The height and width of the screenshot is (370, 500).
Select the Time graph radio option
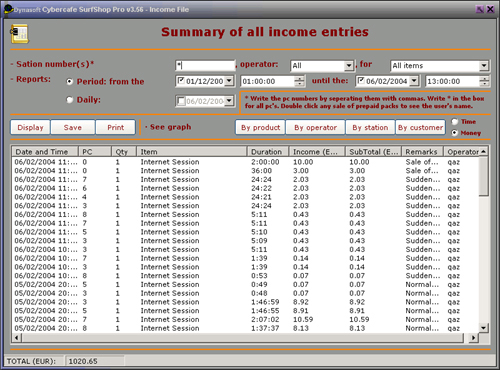point(455,122)
